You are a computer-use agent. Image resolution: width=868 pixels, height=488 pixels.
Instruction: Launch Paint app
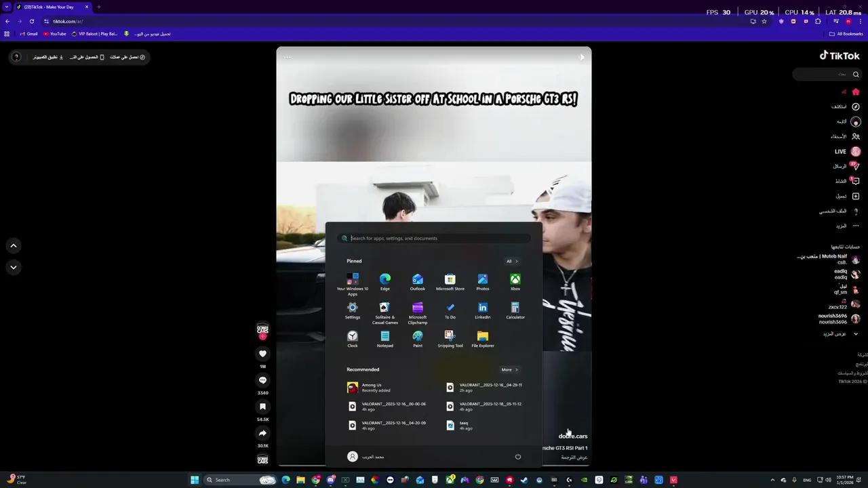point(418,339)
